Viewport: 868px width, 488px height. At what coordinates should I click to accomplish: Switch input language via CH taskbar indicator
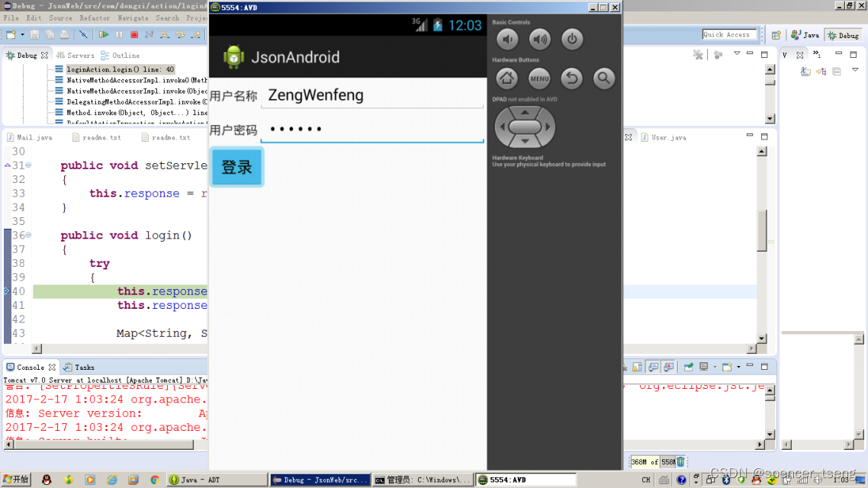648,480
